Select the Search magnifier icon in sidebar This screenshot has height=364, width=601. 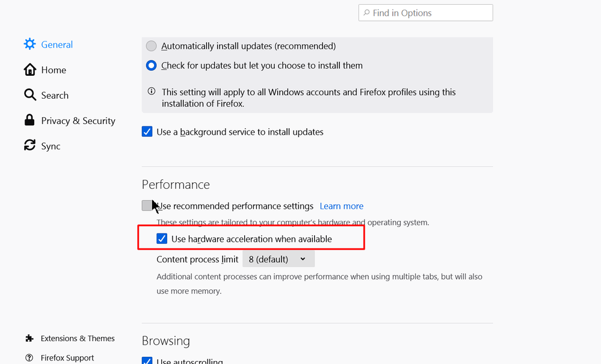point(29,94)
